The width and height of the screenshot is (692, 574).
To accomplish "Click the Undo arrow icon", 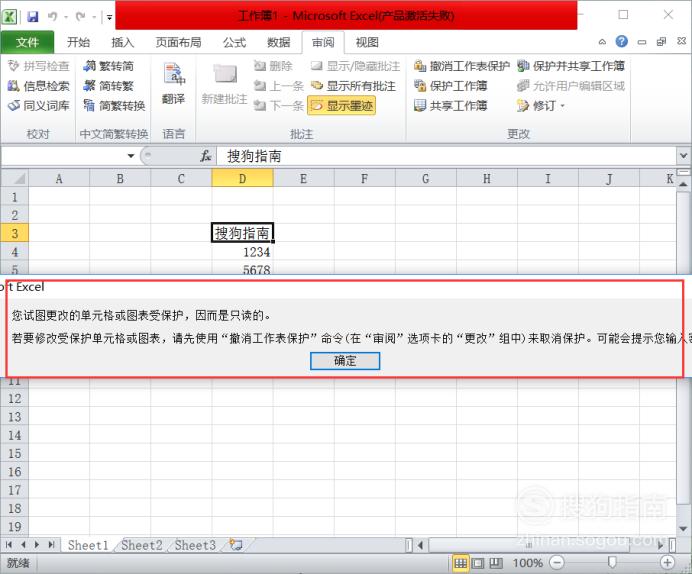I will [53, 17].
